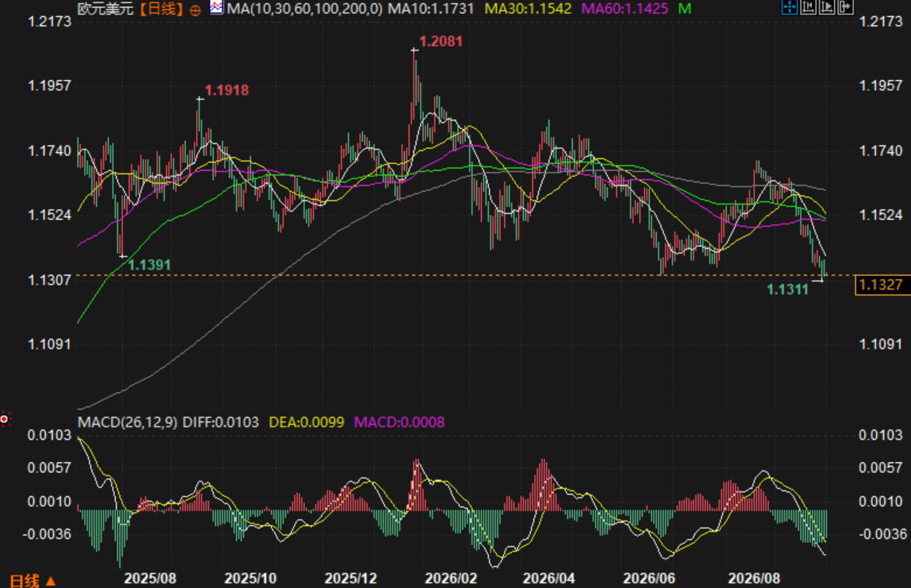Screen dimensions: 911x588
Task: Click the 1.1918 peak price label
Action: (227, 90)
